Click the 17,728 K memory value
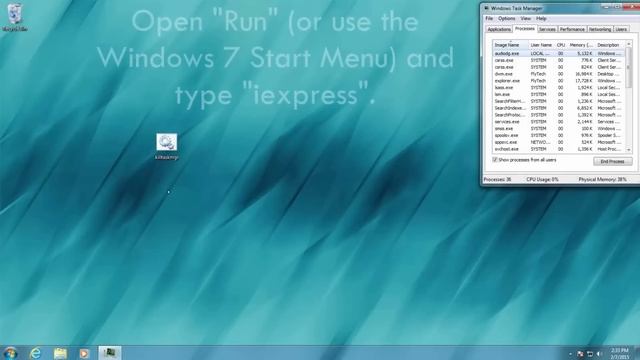The height and width of the screenshot is (360, 640). point(584,81)
